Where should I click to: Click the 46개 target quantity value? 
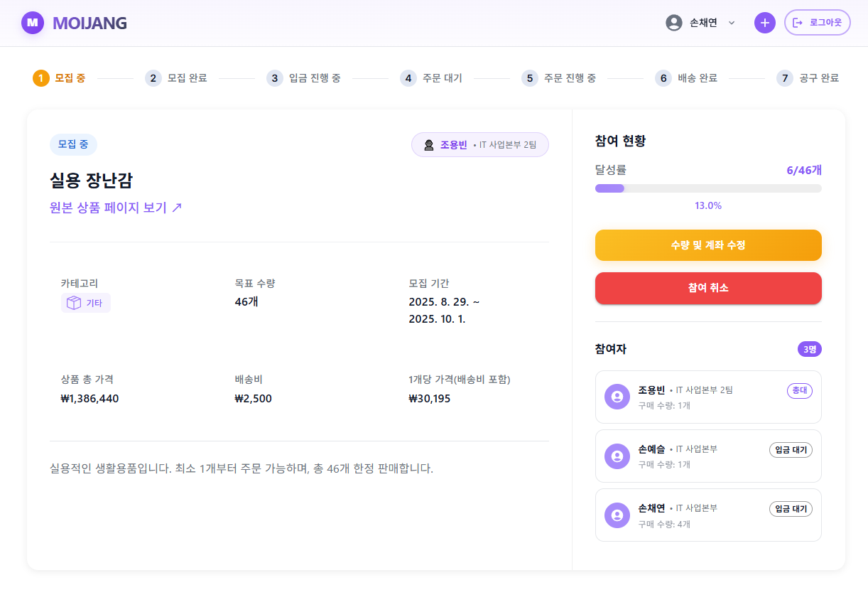pos(246,301)
